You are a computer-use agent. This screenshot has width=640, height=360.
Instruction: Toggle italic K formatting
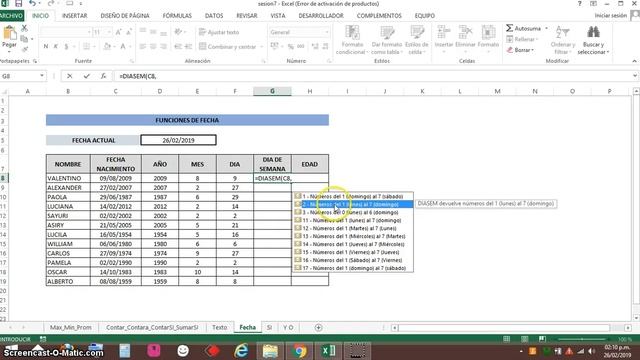tap(56, 47)
